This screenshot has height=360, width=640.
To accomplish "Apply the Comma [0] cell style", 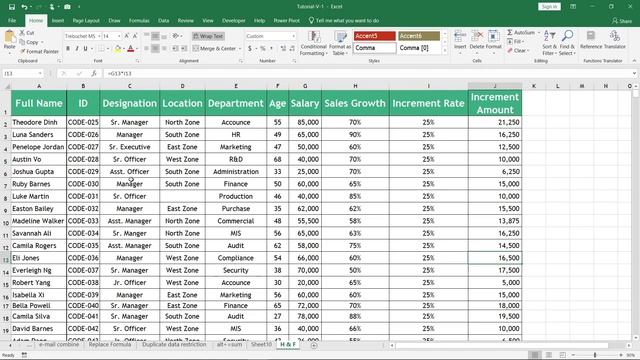I will (x=419, y=48).
